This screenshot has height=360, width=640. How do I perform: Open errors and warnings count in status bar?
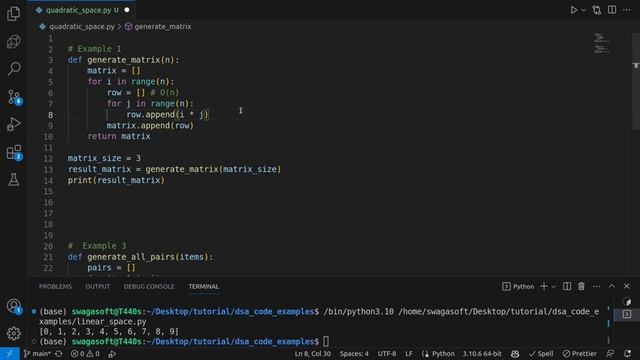click(85, 353)
